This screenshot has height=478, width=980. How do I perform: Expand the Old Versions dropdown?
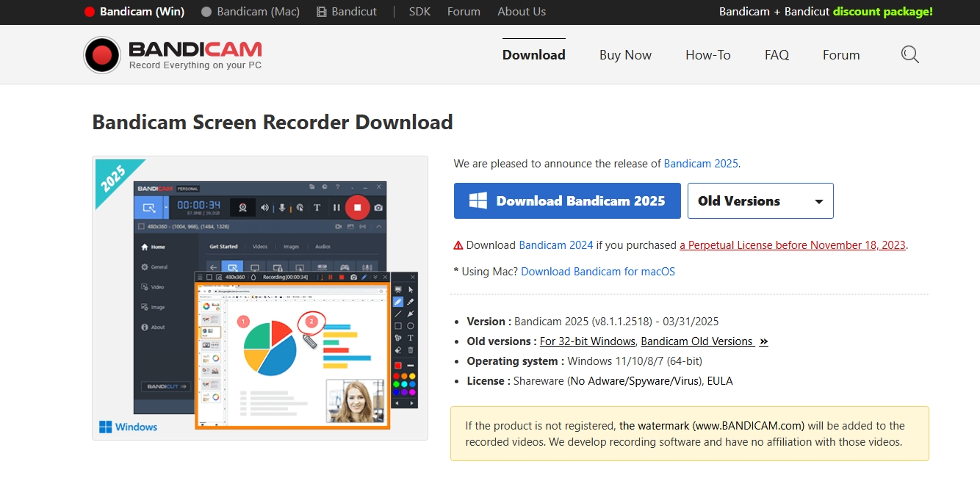(760, 201)
